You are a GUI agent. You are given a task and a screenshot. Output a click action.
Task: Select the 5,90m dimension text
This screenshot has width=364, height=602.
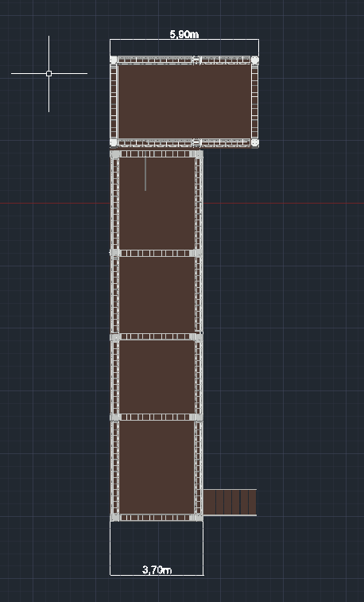click(x=184, y=34)
